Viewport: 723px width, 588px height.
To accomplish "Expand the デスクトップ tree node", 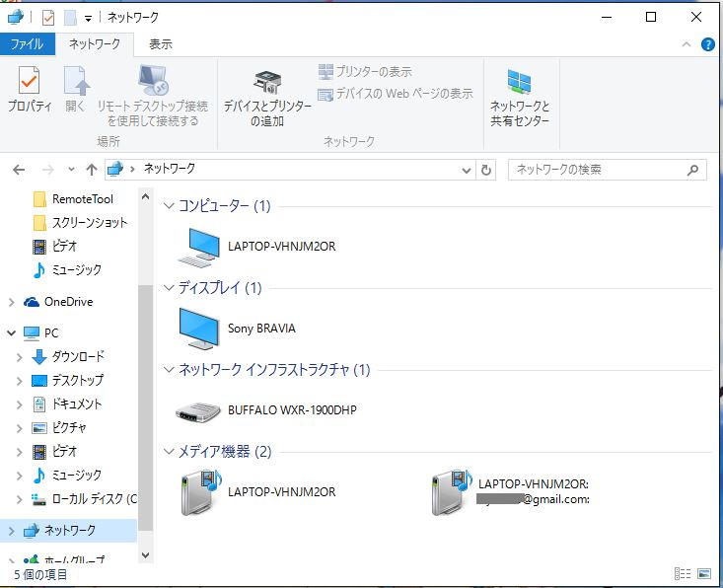I will (x=19, y=381).
